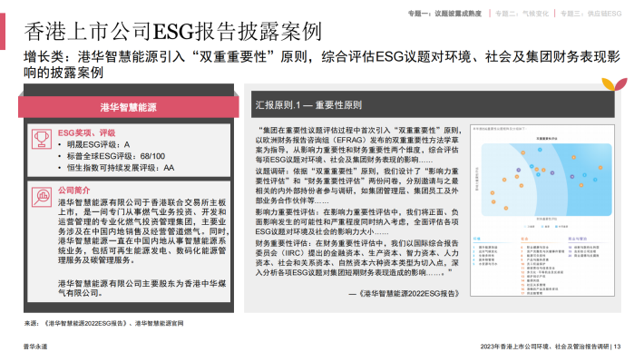
Task: Open the 专题三：供应链ESG tab
Action: [590, 14]
